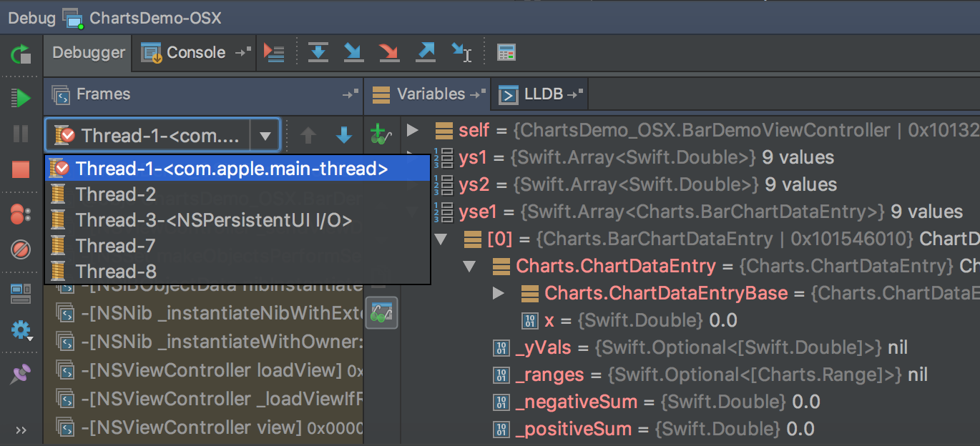This screenshot has width=980, height=446.
Task: Step into toolbar icon
Action: click(x=353, y=52)
